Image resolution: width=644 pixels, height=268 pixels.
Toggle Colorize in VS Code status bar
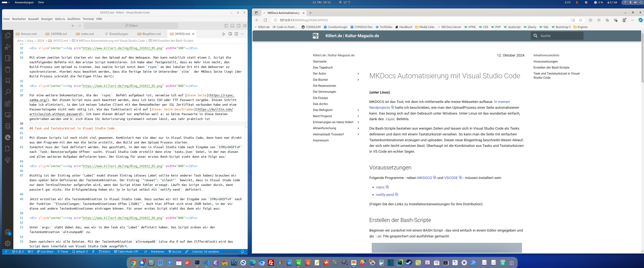point(230,251)
